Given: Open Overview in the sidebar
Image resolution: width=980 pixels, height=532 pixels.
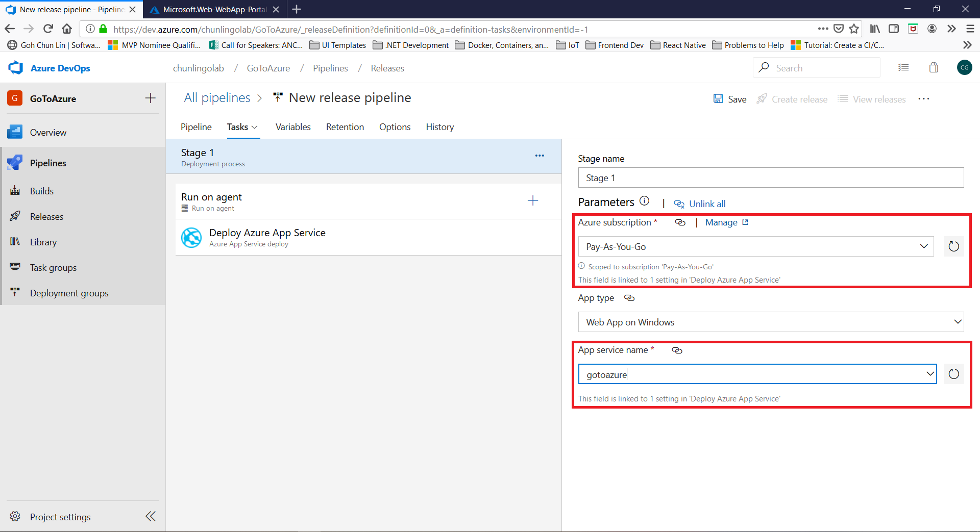Looking at the screenshot, I should [x=48, y=132].
